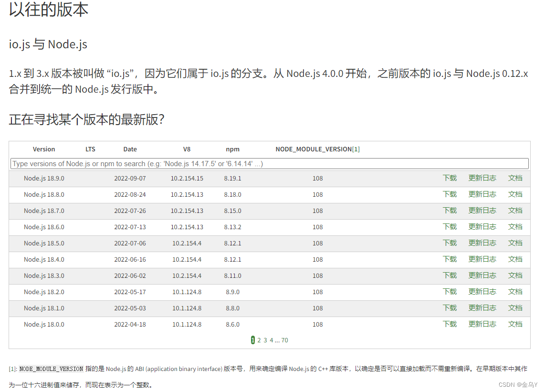Image resolution: width=545 pixels, height=392 pixels.
Task: Open 更新日志 for Node.js 18.0.0
Action: pyautogui.click(x=482, y=324)
